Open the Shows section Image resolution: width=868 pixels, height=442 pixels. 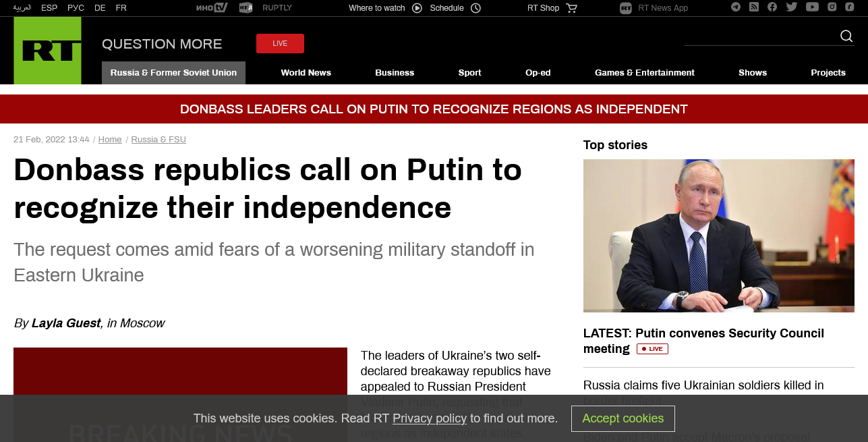(x=753, y=73)
